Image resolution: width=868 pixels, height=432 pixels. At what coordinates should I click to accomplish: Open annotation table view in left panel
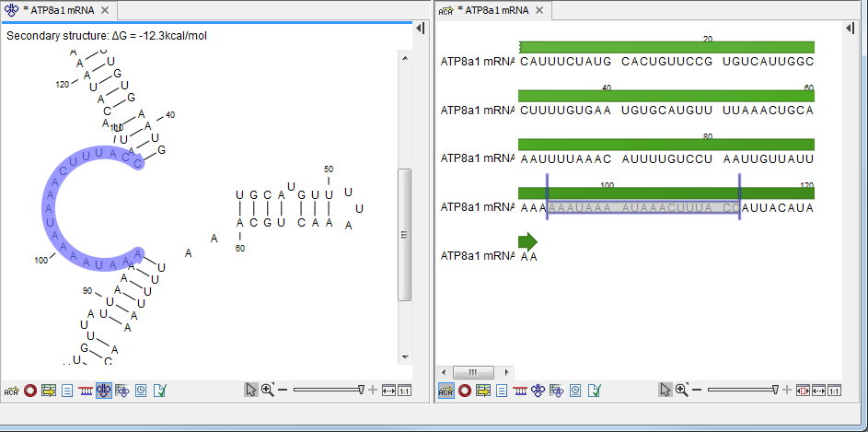[48, 391]
